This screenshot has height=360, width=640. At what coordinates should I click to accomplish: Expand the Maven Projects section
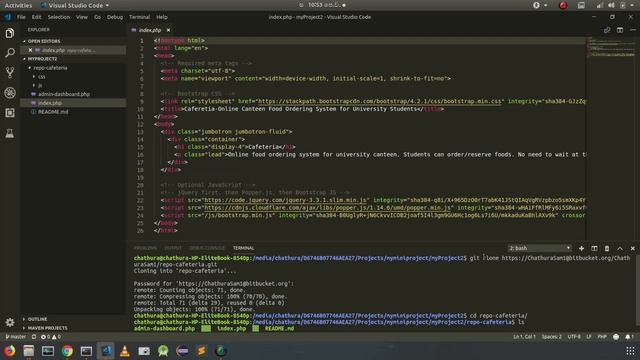47,328
